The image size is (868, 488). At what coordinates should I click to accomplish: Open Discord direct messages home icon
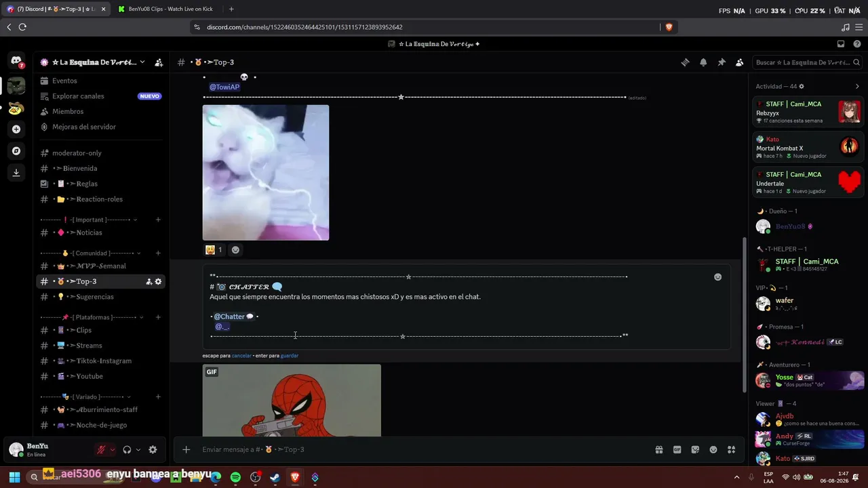[16, 62]
